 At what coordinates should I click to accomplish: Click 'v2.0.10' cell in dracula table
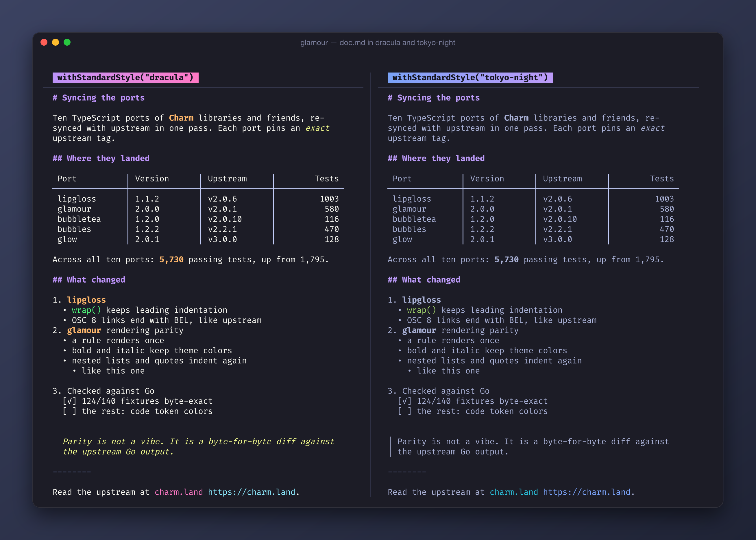[225, 219]
